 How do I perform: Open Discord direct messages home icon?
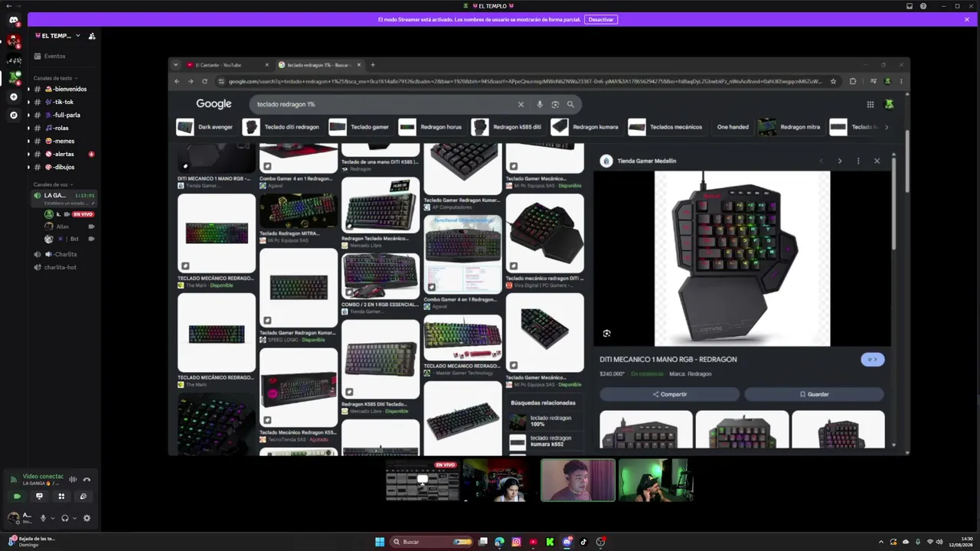14,20
